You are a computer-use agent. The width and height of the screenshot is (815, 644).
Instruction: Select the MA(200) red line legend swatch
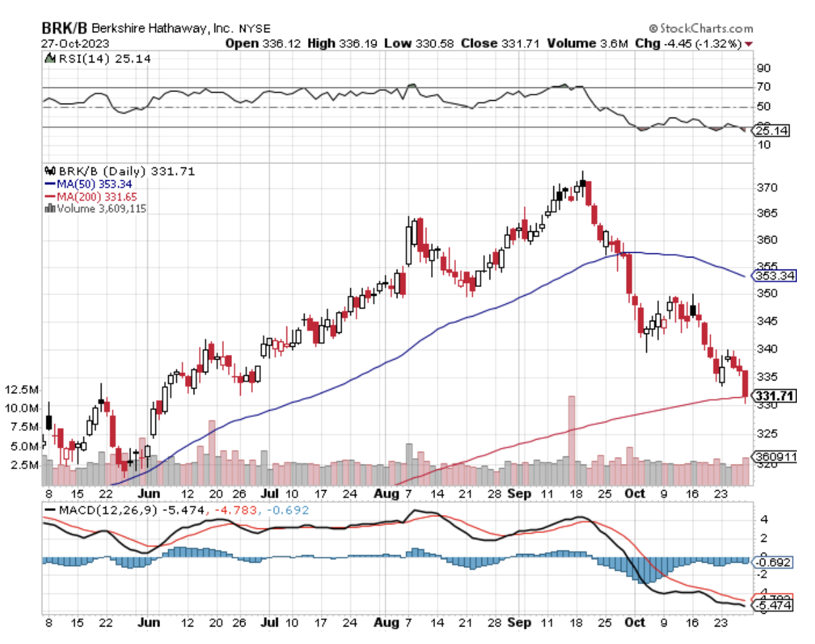(48, 196)
